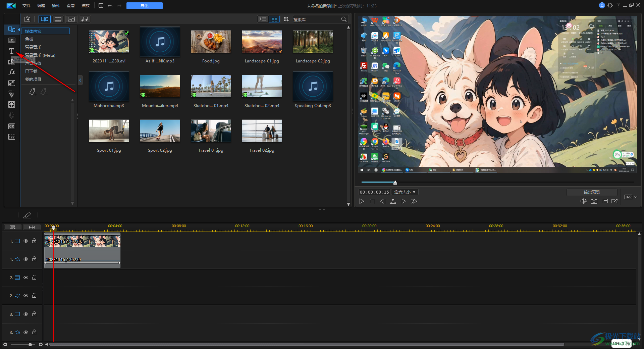Switch library to list view

[263, 19]
